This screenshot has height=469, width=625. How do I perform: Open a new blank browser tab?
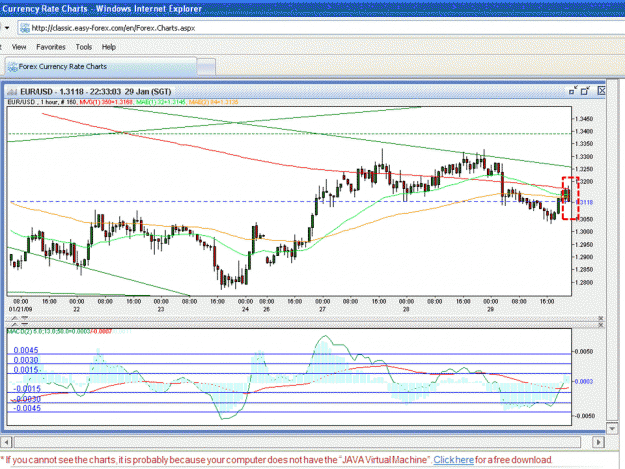(x=206, y=67)
